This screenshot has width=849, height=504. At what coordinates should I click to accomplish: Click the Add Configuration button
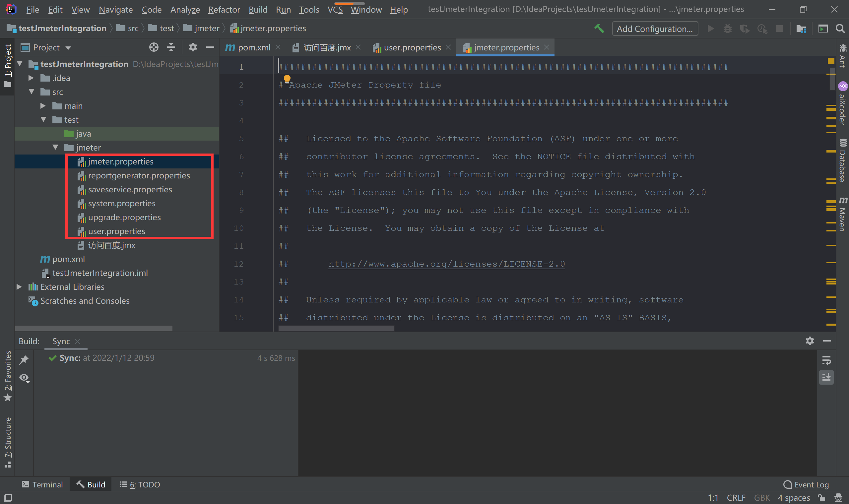coord(654,29)
